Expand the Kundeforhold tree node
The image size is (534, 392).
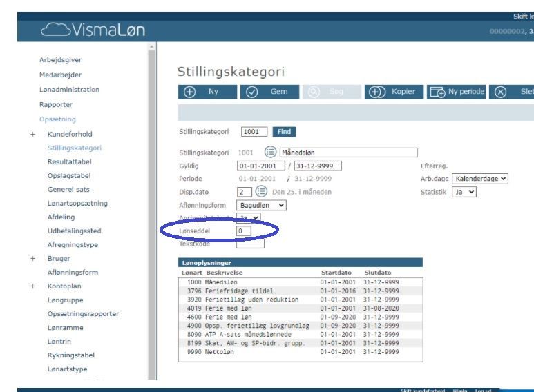tap(32, 135)
